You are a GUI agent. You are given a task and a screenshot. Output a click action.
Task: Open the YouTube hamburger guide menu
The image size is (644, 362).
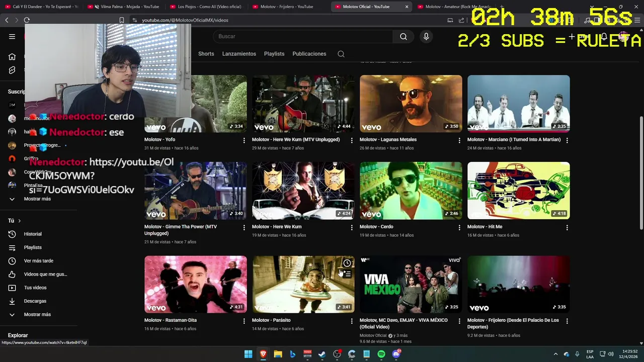click(12, 36)
